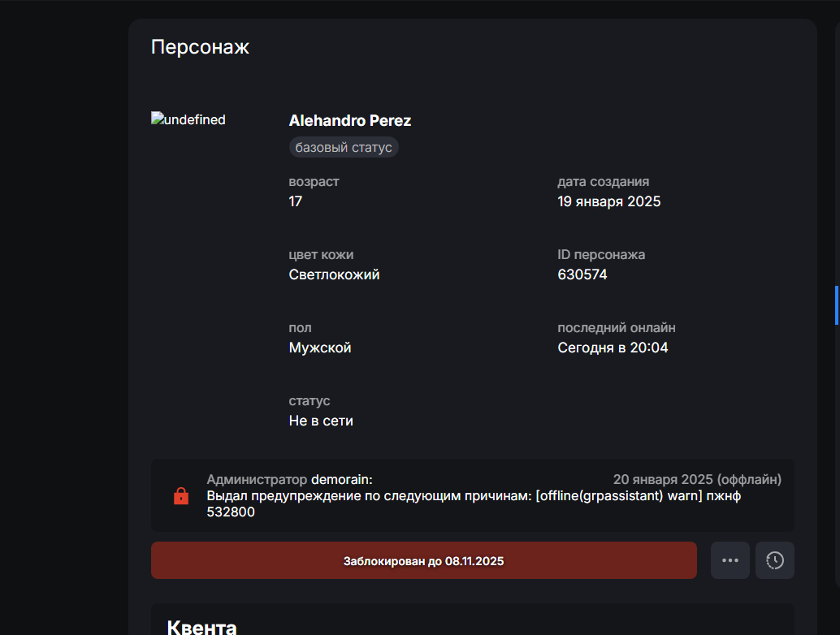840x635 pixels.
Task: Click the 'Персонаж' panel heading
Action: (200, 47)
